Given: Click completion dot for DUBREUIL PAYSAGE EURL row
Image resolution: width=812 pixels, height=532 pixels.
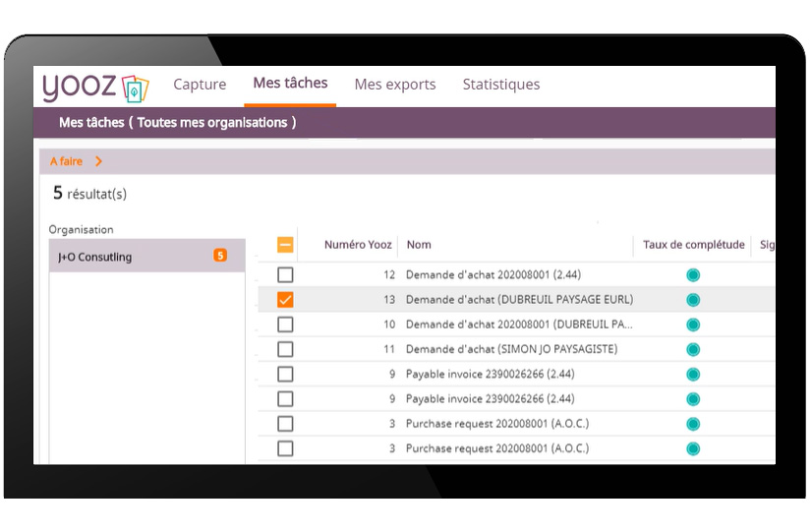Looking at the screenshot, I should coord(693,300).
